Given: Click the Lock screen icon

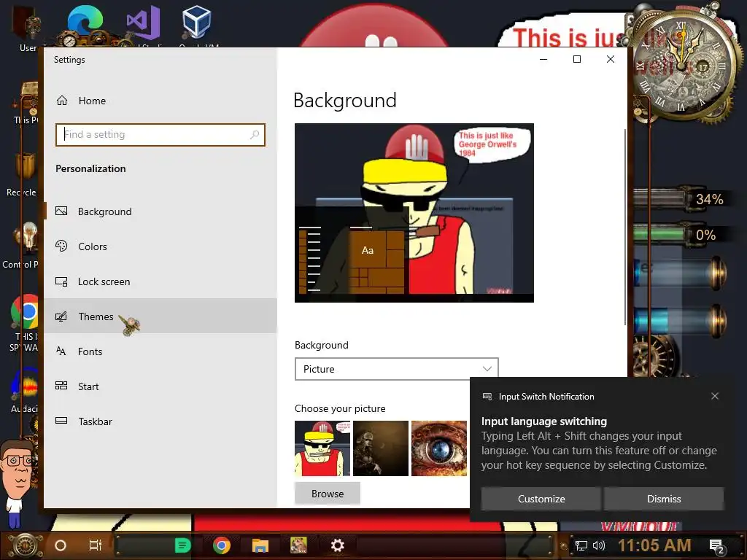Looking at the screenshot, I should [61, 281].
